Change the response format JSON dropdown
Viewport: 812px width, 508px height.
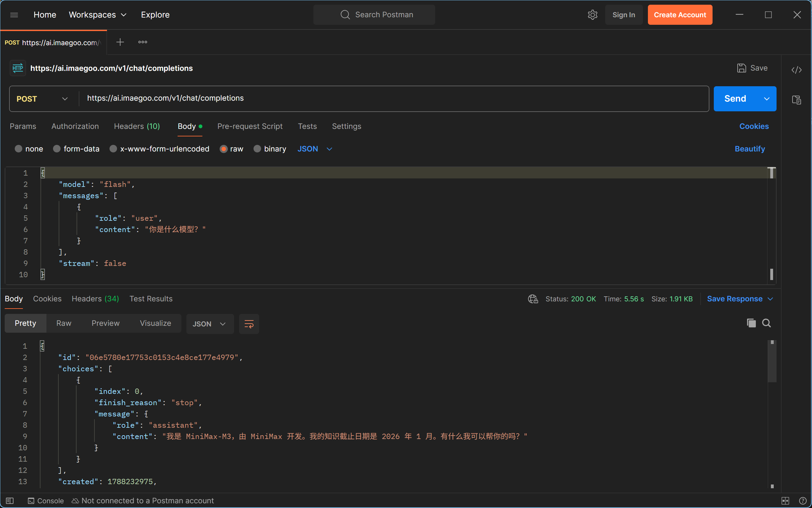pos(210,324)
